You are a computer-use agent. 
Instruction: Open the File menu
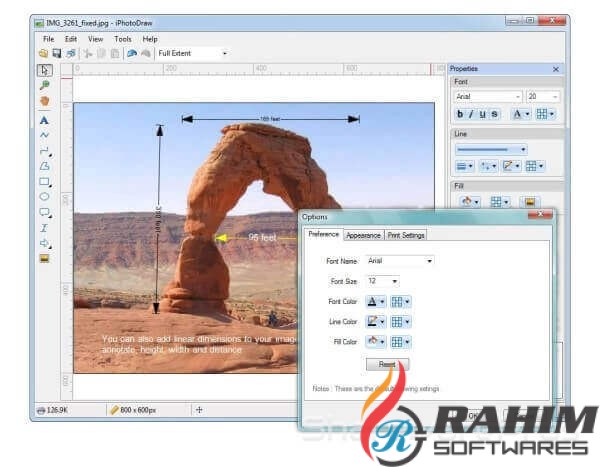[x=49, y=39]
